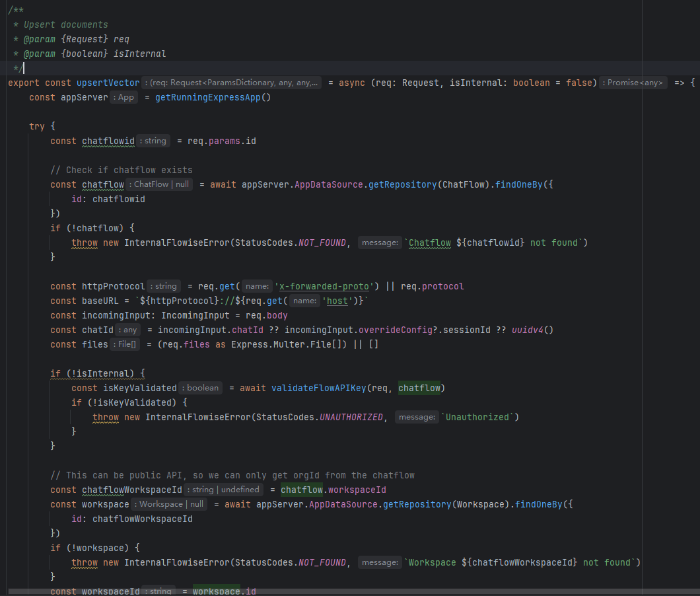
Task: Click the File[] type hint beside files
Action: pos(125,344)
